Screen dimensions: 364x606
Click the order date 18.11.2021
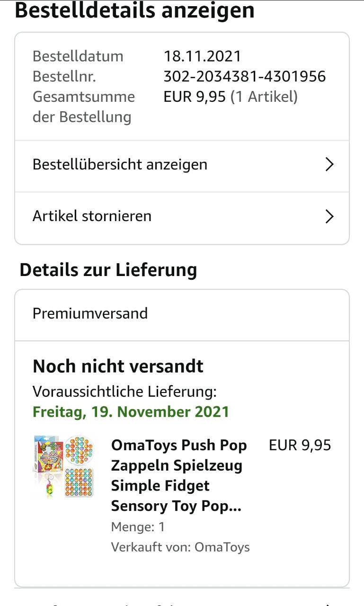[202, 56]
